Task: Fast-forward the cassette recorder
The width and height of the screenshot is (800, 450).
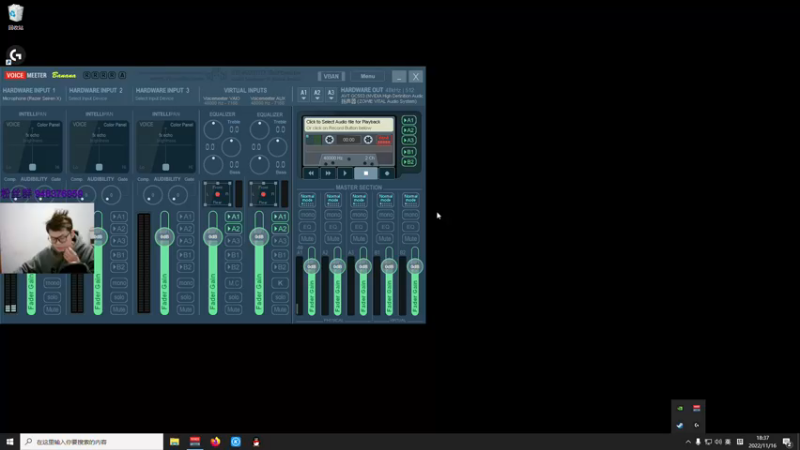Action: coord(328,173)
